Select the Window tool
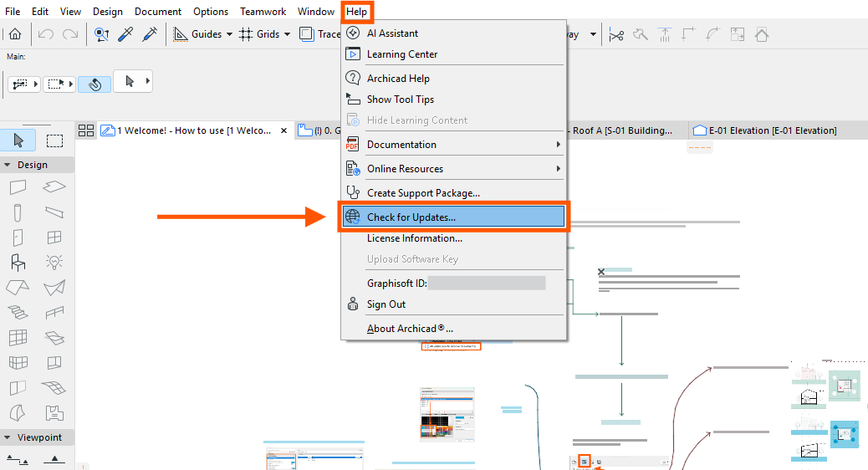Viewport: 868px width, 470px height. click(54, 238)
